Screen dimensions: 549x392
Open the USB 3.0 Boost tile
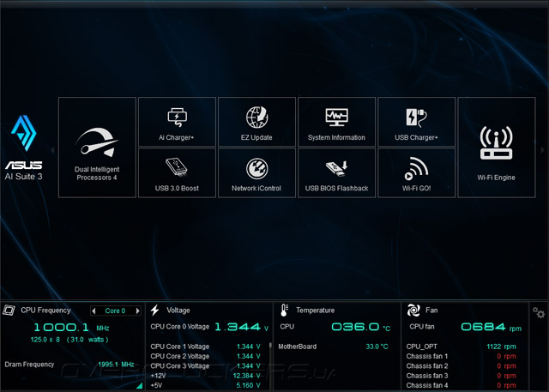click(x=177, y=173)
